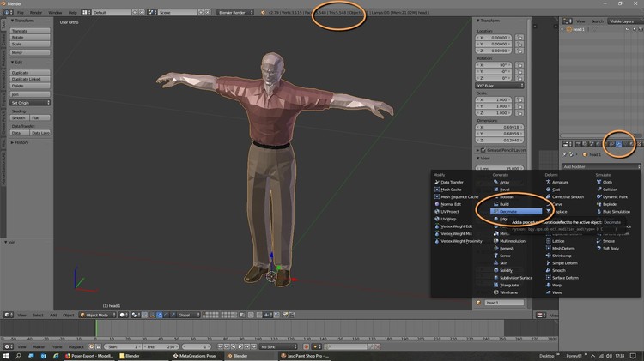Open the modifiers wrench tab icon
The height and width of the screenshot is (361, 644).
618,144
